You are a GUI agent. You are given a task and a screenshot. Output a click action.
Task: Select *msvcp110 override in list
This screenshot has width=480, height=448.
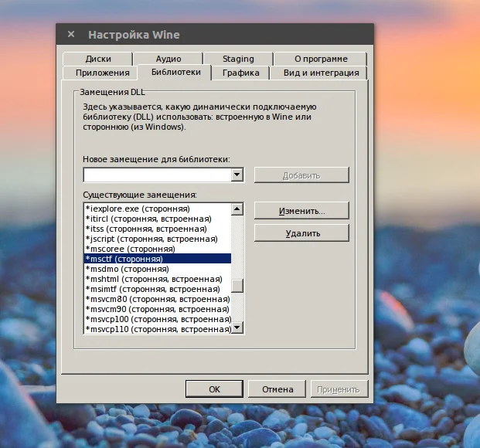click(158, 329)
